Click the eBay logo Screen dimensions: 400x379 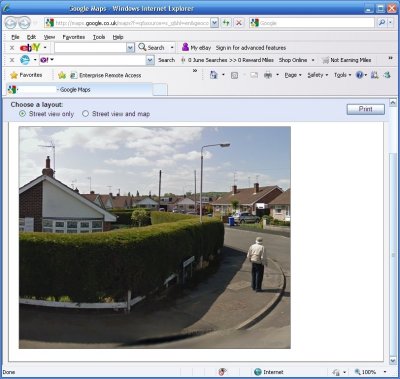[x=30, y=48]
